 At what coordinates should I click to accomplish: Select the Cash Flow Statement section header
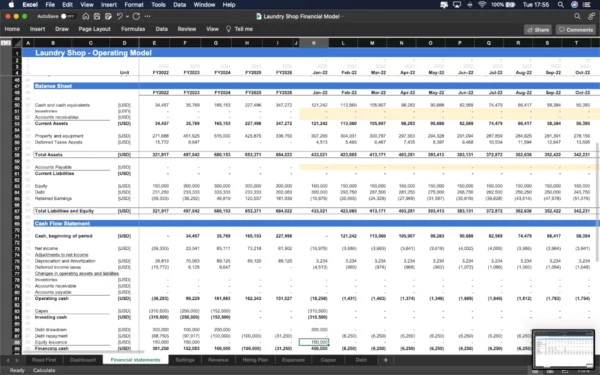[62, 223]
